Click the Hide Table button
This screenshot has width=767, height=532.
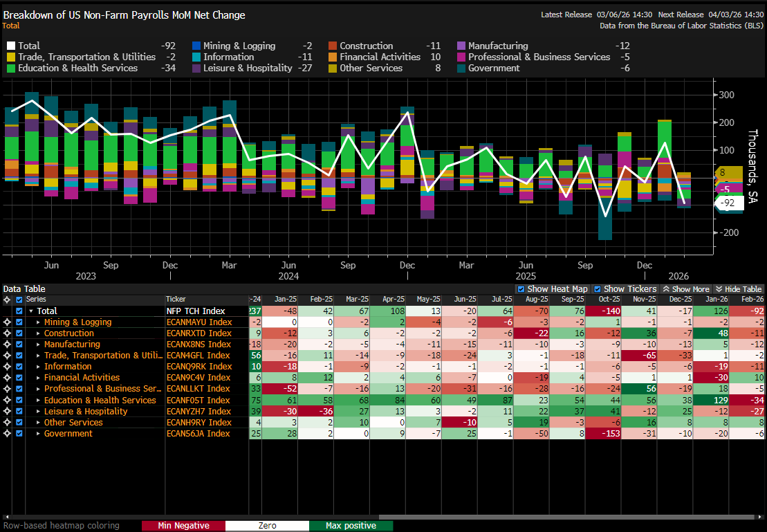point(738,289)
